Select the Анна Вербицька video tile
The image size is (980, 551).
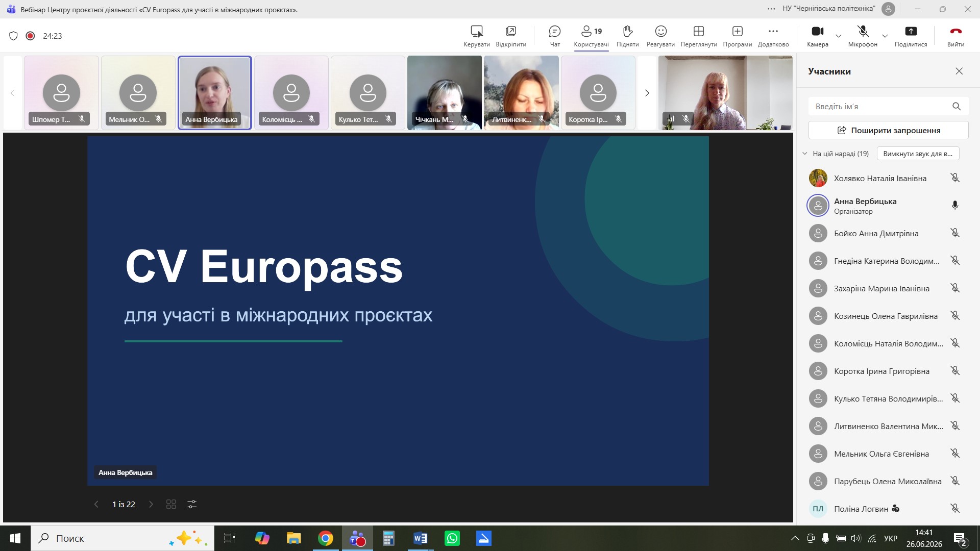215,93
